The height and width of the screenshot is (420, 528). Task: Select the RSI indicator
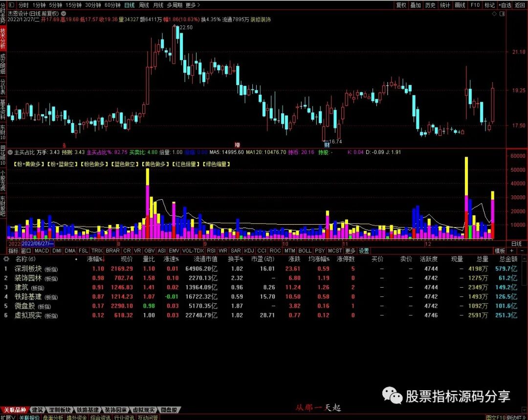pos(211,251)
